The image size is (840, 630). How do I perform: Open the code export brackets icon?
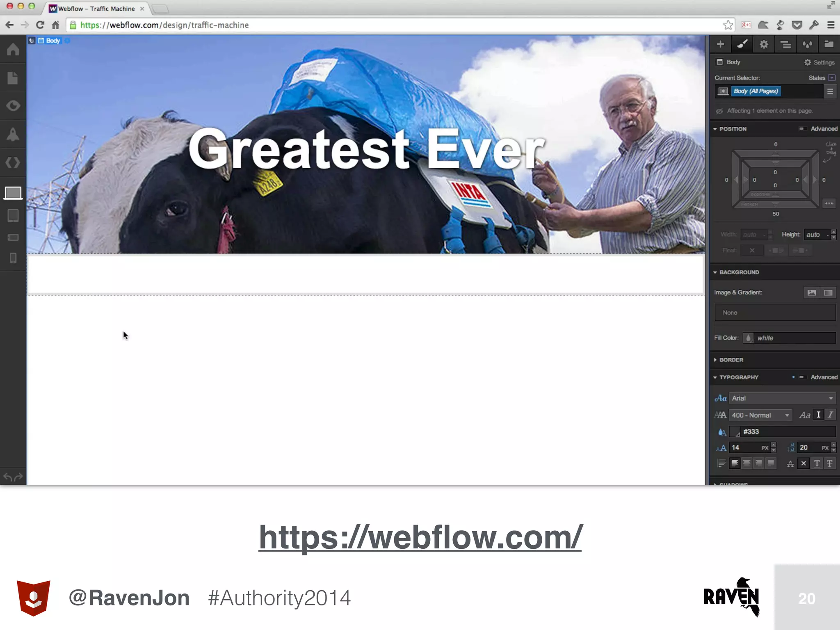tap(13, 163)
